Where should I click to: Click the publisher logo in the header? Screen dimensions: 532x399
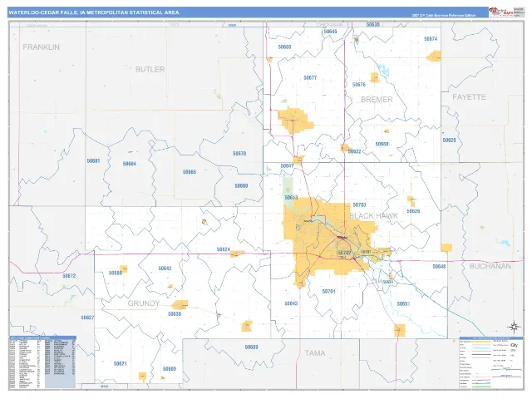[x=500, y=12]
